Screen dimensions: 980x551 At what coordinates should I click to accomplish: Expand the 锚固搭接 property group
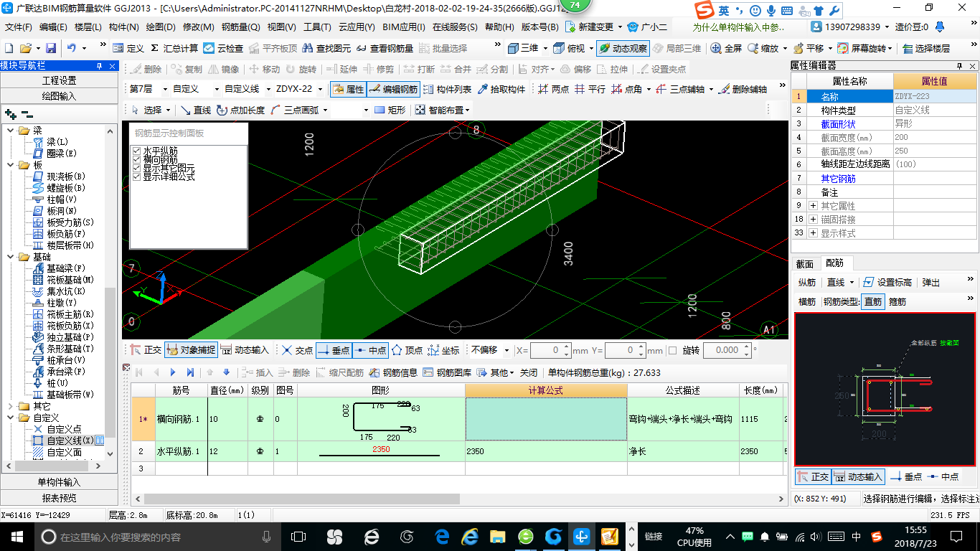coord(813,220)
